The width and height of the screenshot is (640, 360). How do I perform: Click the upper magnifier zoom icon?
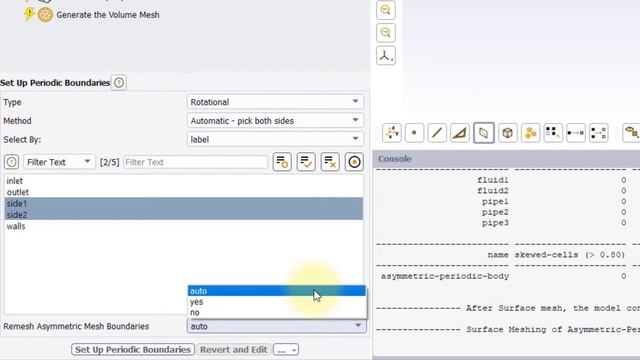point(386,10)
